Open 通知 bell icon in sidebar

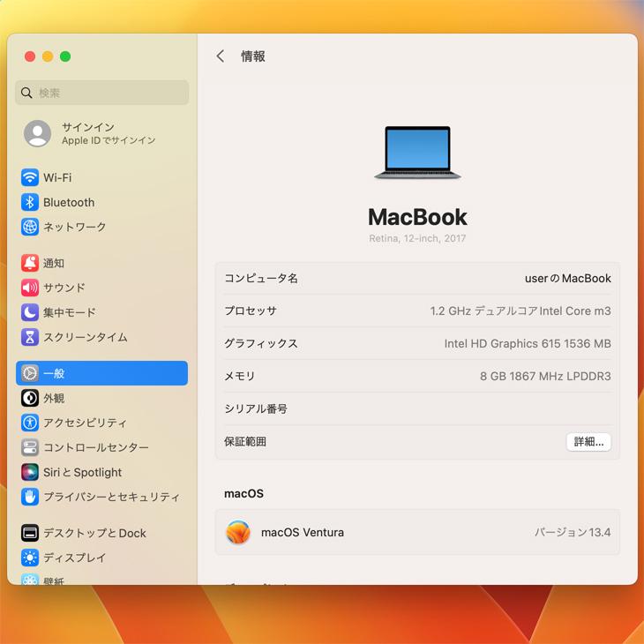click(30, 263)
